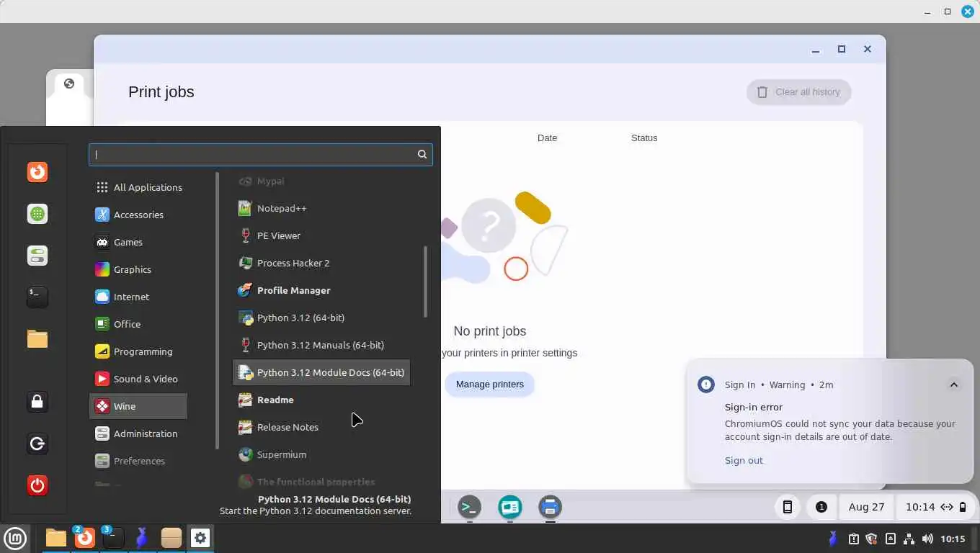Open quick settings at 10:14 clock

pos(935,507)
